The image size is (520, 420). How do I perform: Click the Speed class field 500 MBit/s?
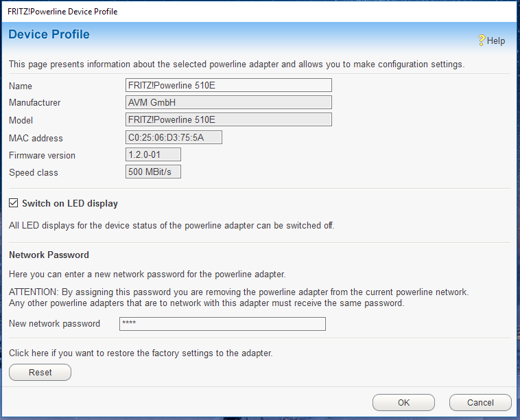pos(153,172)
